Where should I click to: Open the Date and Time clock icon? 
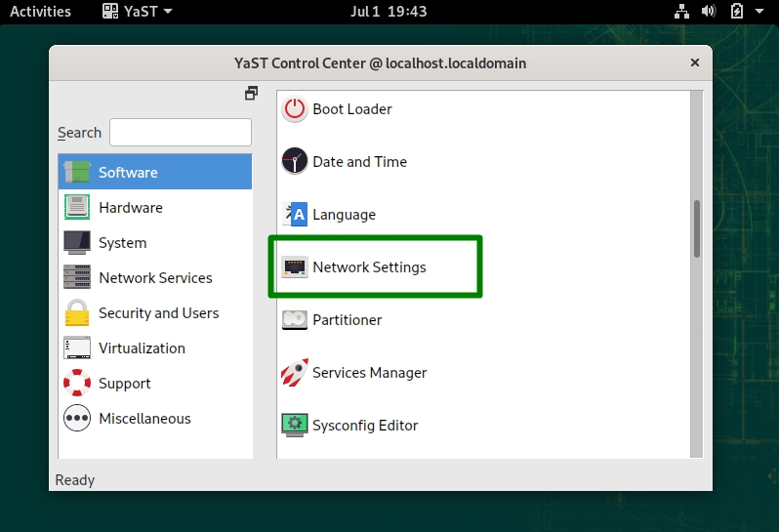pyautogui.click(x=295, y=161)
